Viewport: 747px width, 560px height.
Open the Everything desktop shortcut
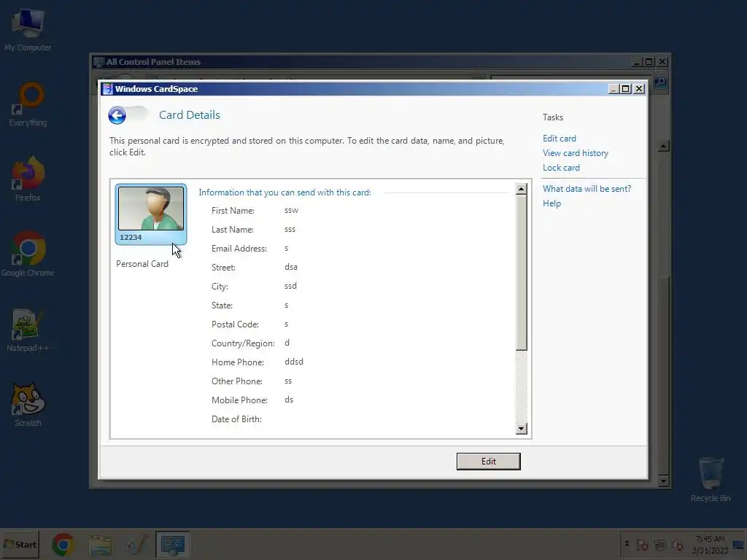(28, 104)
